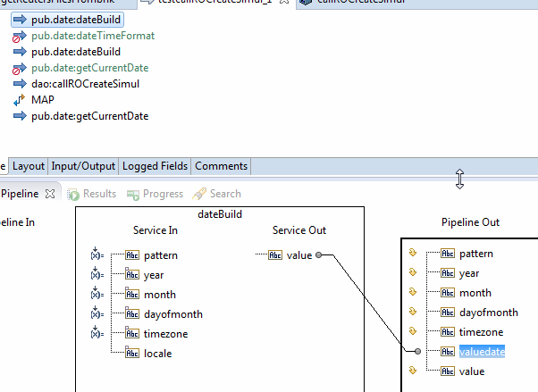This screenshot has height=392, width=538.
Task: Click the Progress tab icon
Action: click(x=133, y=195)
